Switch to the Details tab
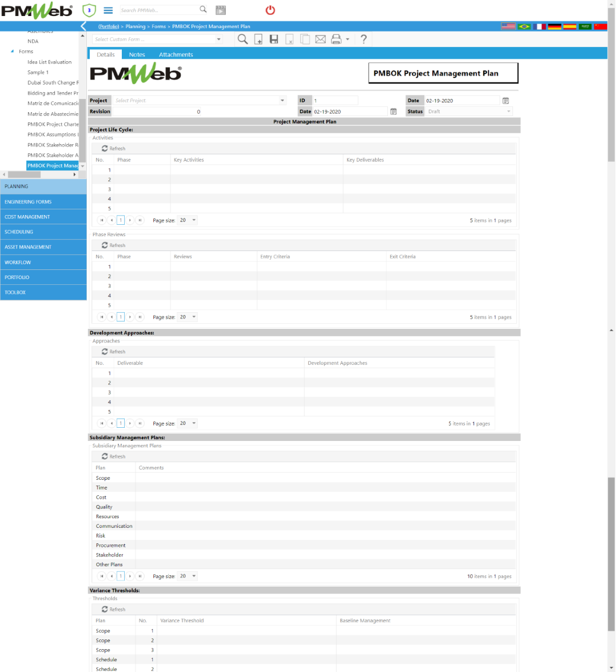 point(105,54)
